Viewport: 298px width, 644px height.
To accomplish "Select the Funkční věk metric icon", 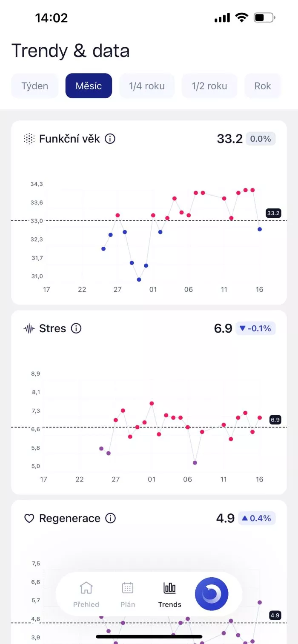I will pyautogui.click(x=28, y=139).
